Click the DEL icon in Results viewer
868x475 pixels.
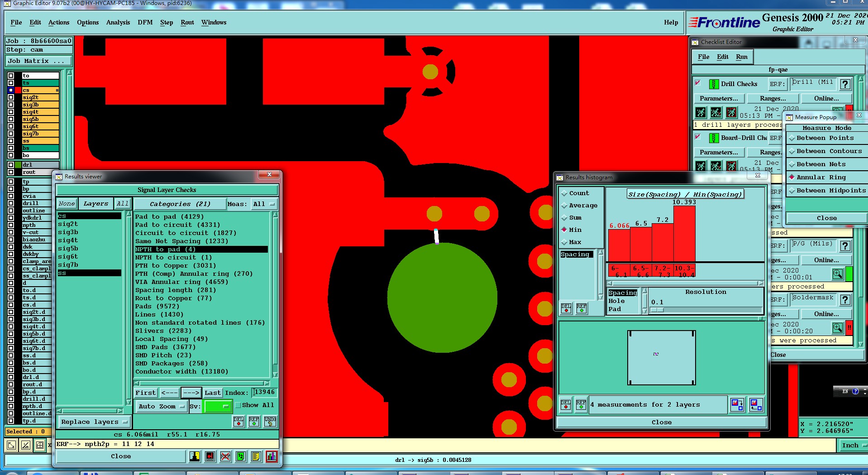click(x=238, y=421)
